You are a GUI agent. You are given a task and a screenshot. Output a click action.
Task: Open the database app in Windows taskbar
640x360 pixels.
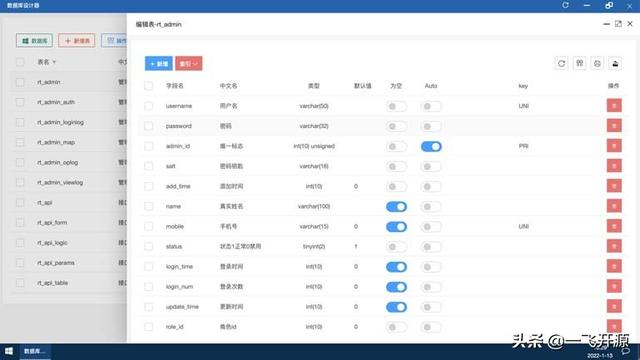[35, 351]
